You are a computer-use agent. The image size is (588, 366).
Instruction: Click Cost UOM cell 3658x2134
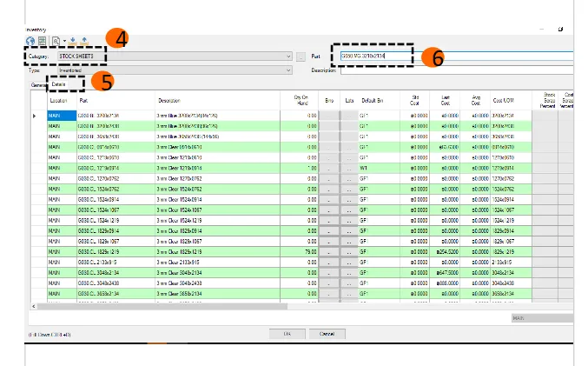pos(511,294)
